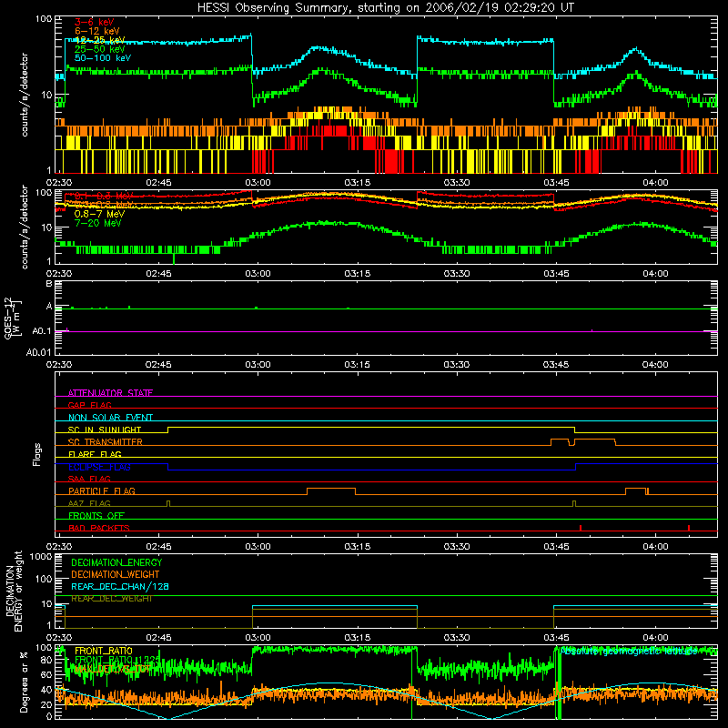Click the ECLIPSE_FLAG falling step near 02:47
728x728 pixels.
point(168,467)
